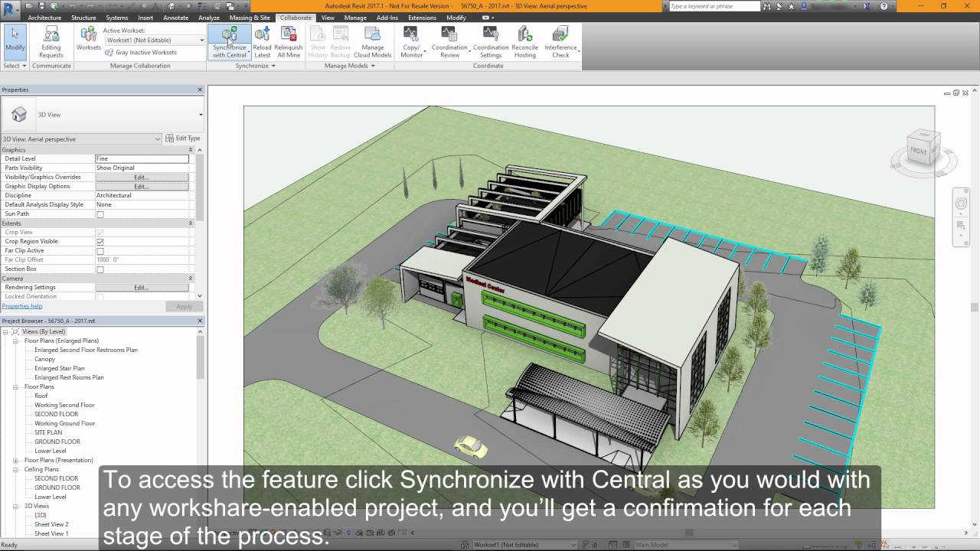This screenshot has height=551, width=980.
Task: Click Relinquish All Mine
Action: click(x=289, y=42)
